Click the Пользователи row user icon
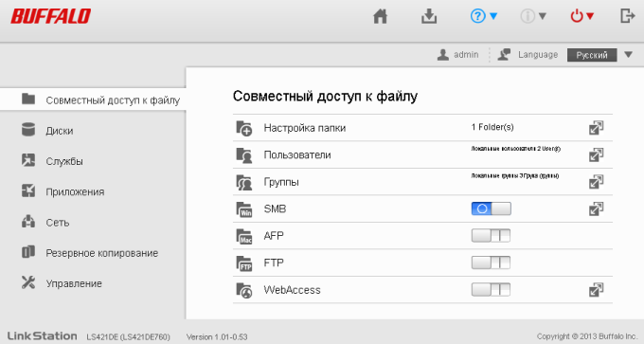 (x=244, y=155)
